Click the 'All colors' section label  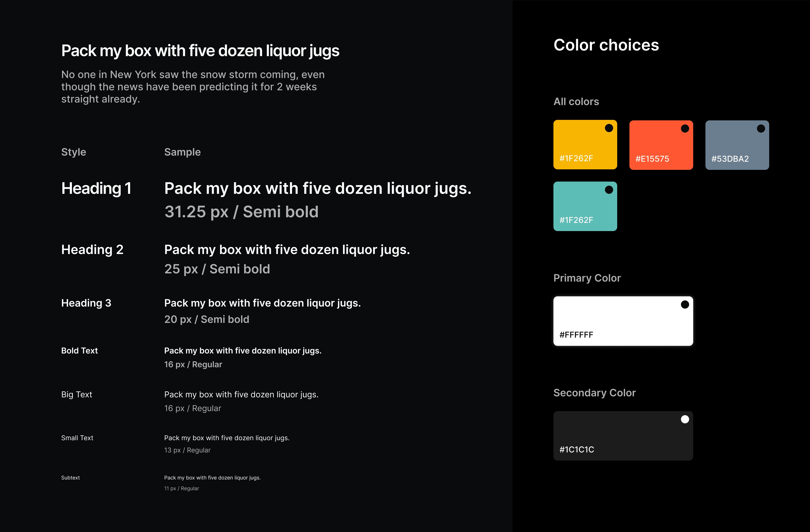pos(576,102)
